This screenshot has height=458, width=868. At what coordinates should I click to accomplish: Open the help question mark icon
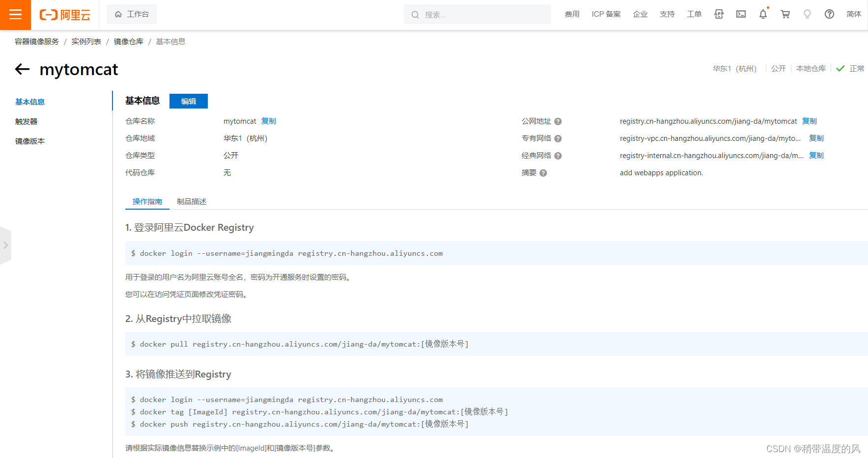click(x=829, y=14)
